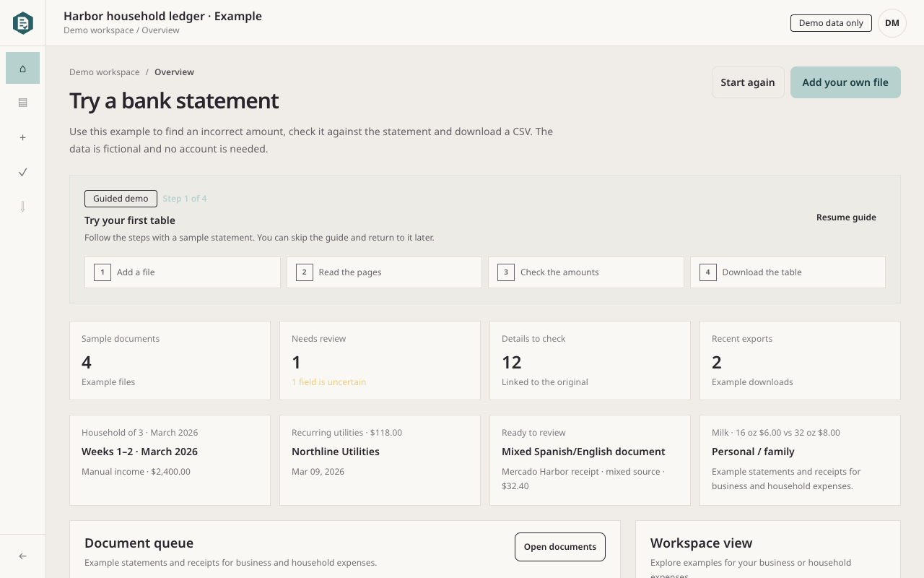Click Add your own file button
The image size is (924, 578).
tap(845, 82)
